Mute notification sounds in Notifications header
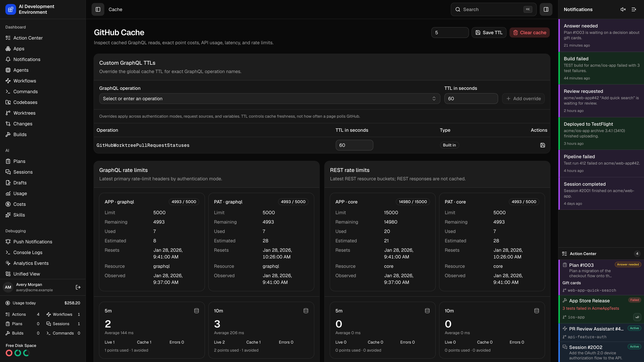Screen dimensions: 644x362 coord(623,10)
